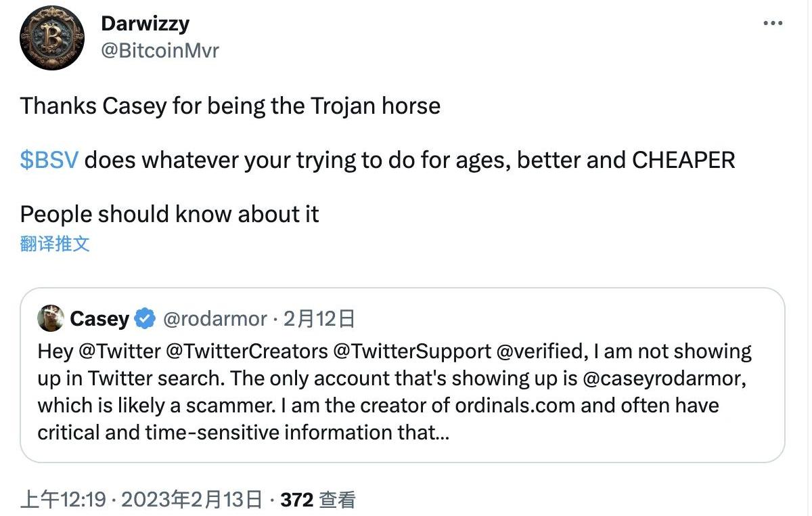
Task: Click the blue verified badge beside Casey
Action: (145, 319)
